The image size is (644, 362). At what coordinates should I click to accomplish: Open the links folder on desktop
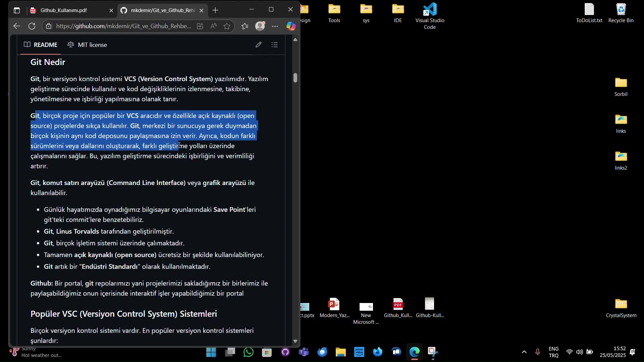(x=621, y=124)
